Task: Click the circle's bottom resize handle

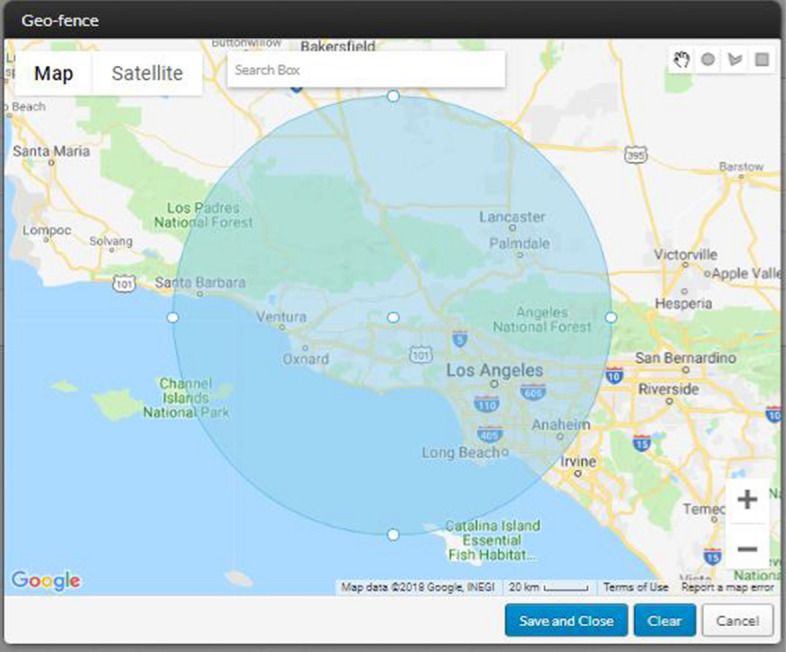Action: point(393,535)
